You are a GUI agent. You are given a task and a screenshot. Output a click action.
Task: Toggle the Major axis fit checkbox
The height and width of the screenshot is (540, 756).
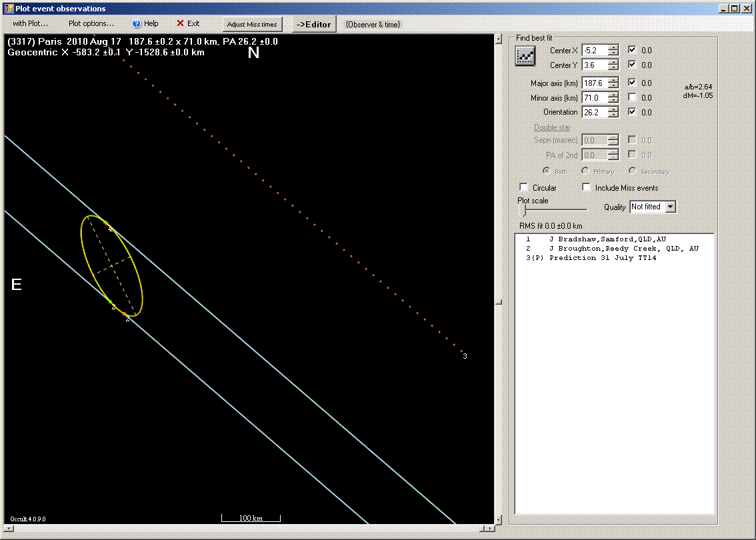click(632, 83)
